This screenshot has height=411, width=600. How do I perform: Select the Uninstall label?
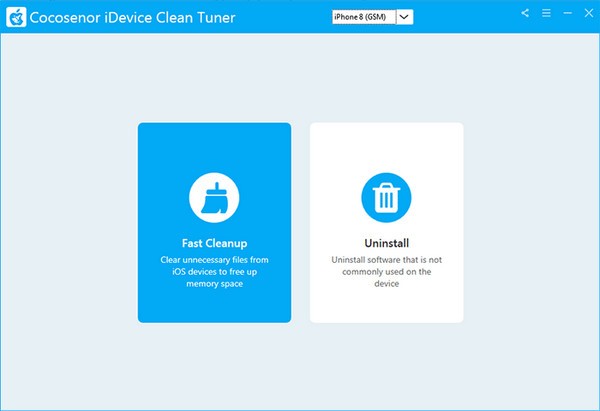pyautogui.click(x=386, y=243)
